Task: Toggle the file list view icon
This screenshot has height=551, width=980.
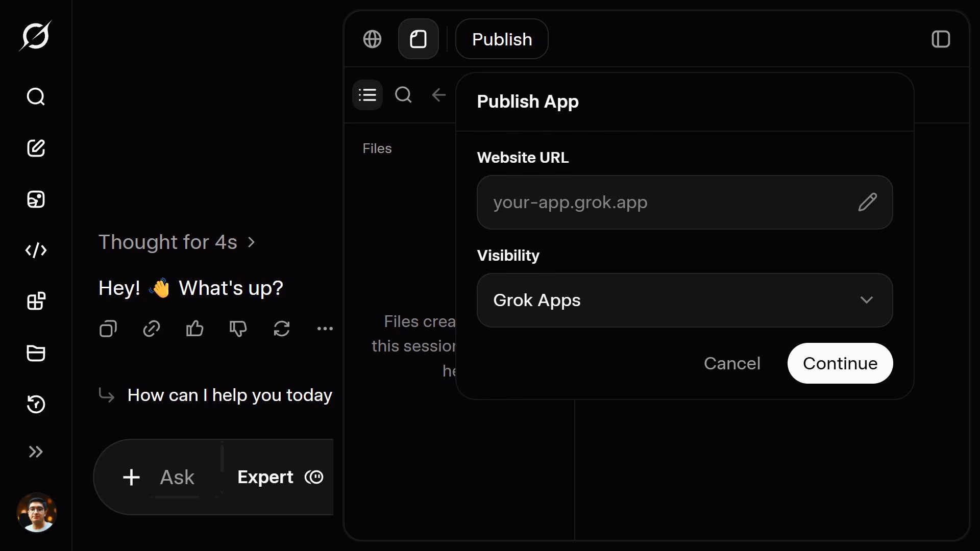Action: (x=367, y=95)
